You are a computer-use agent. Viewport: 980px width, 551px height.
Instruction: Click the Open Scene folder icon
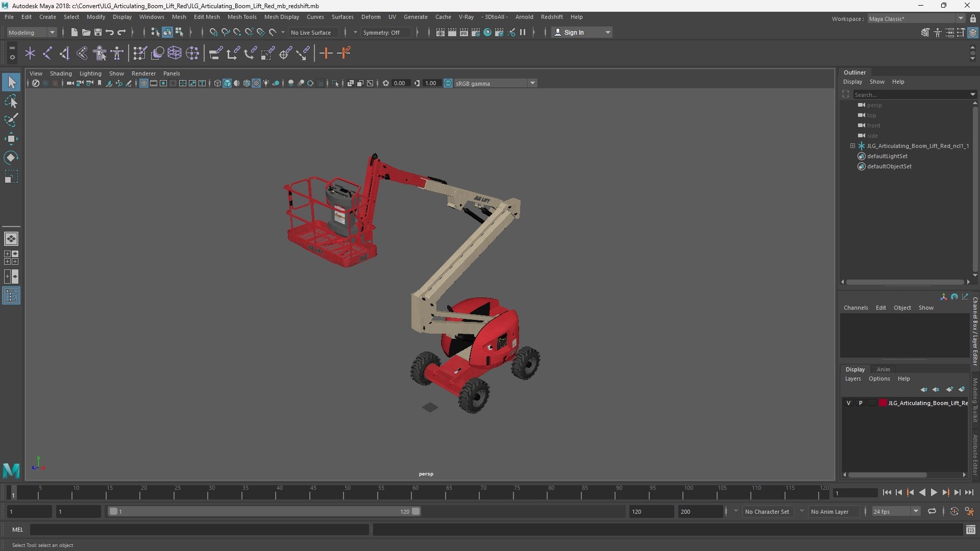click(x=86, y=32)
